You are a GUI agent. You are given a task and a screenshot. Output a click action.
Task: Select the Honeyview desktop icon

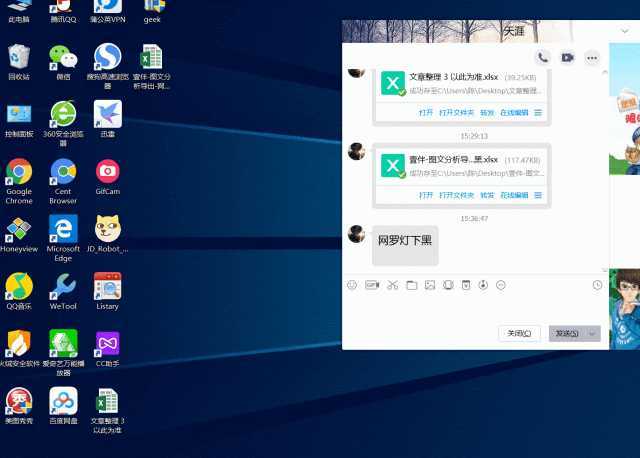click(19, 235)
